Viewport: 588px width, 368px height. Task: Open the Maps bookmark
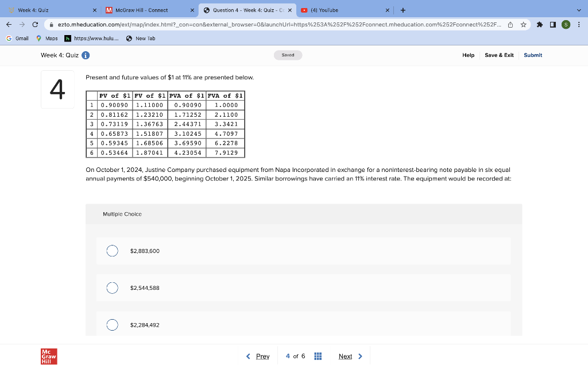(x=47, y=39)
